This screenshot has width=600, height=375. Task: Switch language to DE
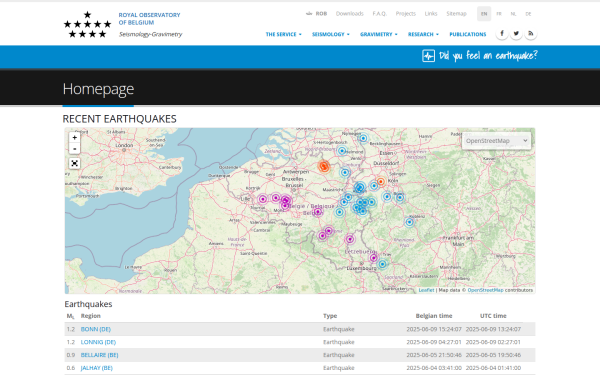coord(528,14)
